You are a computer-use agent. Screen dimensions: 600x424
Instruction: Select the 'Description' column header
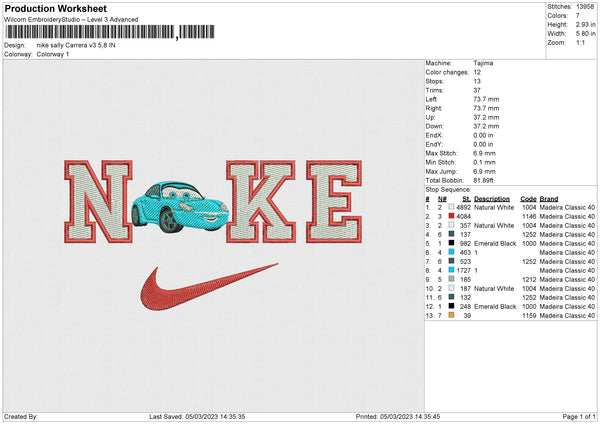pyautogui.click(x=492, y=199)
